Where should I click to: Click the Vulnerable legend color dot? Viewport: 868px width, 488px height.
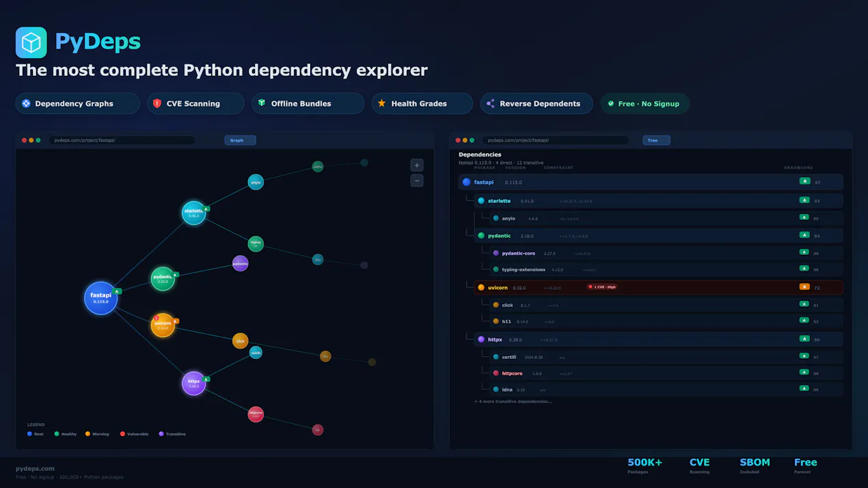click(x=122, y=433)
